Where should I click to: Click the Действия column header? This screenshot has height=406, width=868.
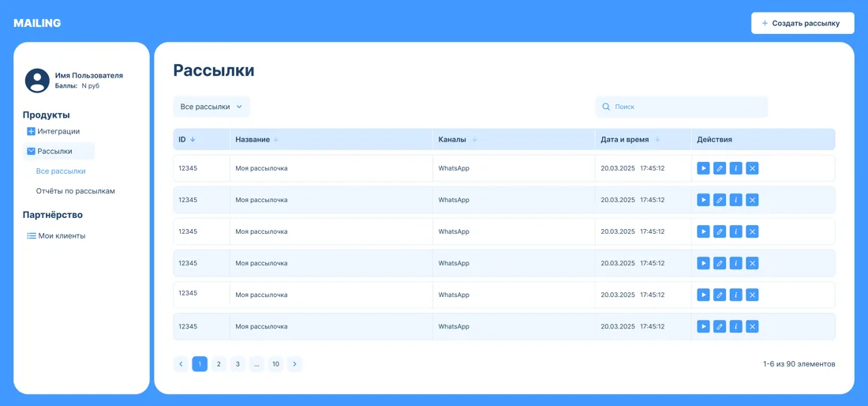[715, 140]
